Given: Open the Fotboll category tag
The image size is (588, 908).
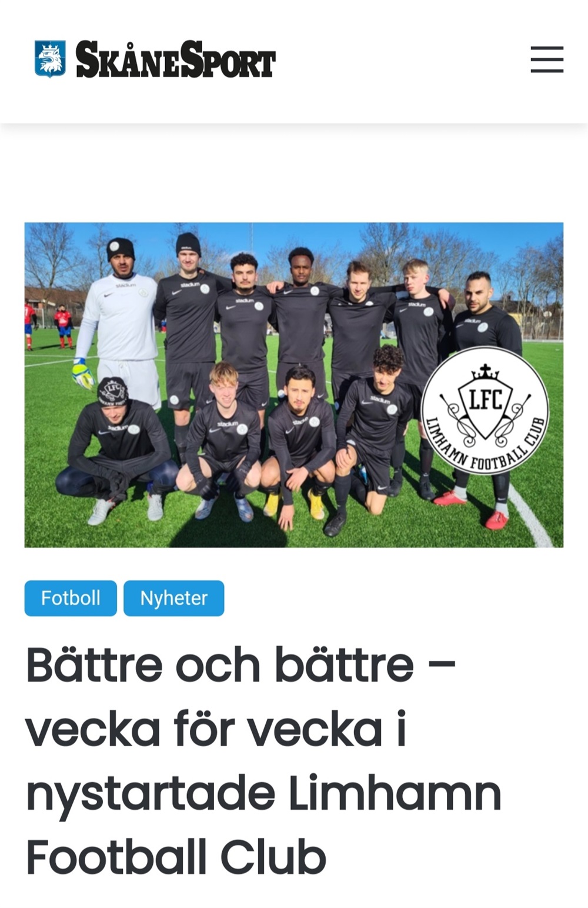Looking at the screenshot, I should [71, 598].
